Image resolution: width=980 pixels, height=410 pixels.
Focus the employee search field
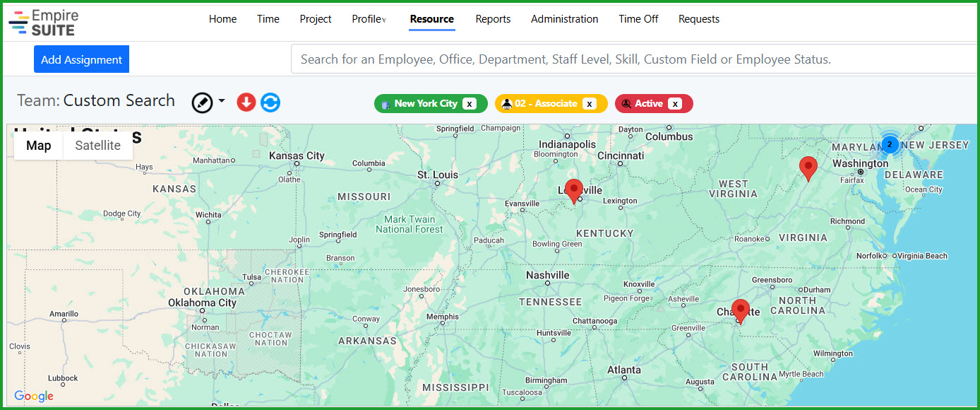pos(635,59)
